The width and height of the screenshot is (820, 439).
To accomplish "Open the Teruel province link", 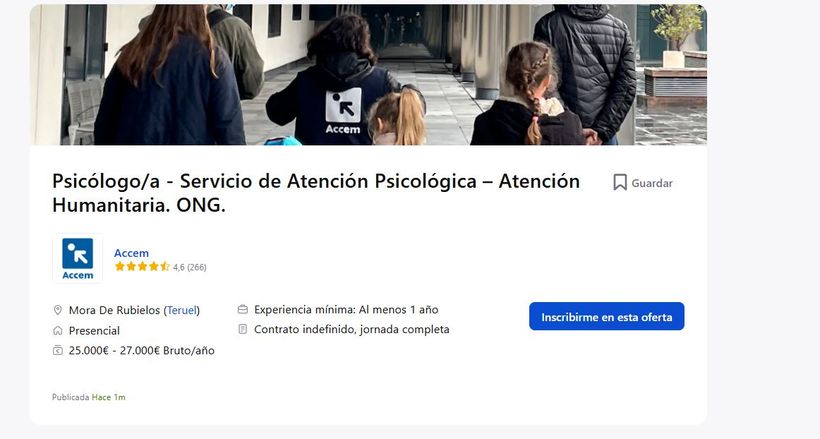I will point(181,310).
